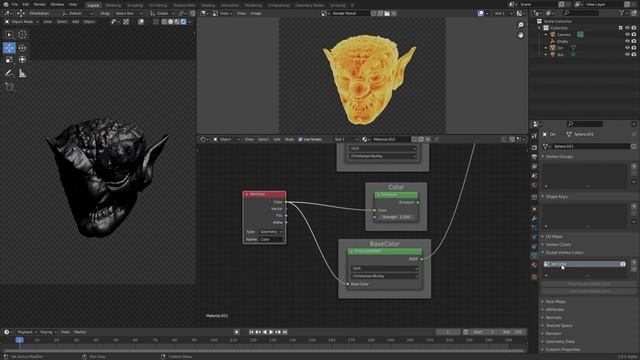Click the outliner filter funnel icon
Image resolution: width=640 pixels, height=360 pixels.
(x=622, y=13)
